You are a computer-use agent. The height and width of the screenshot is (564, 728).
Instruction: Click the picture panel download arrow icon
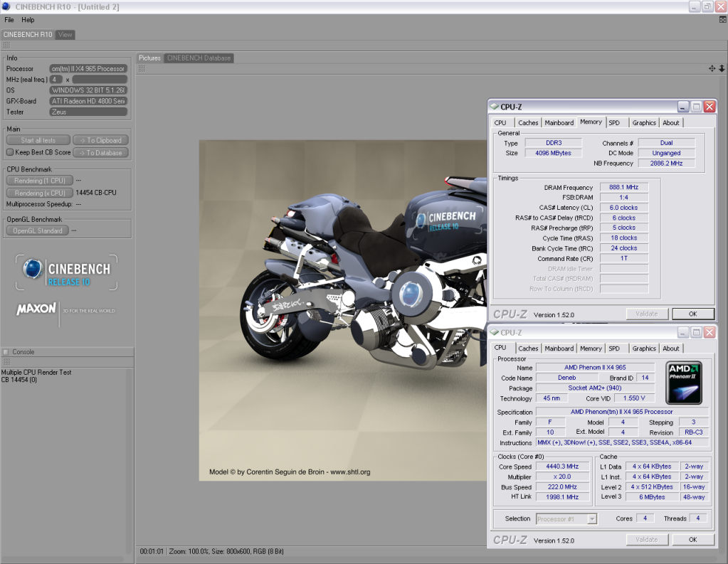[x=722, y=68]
